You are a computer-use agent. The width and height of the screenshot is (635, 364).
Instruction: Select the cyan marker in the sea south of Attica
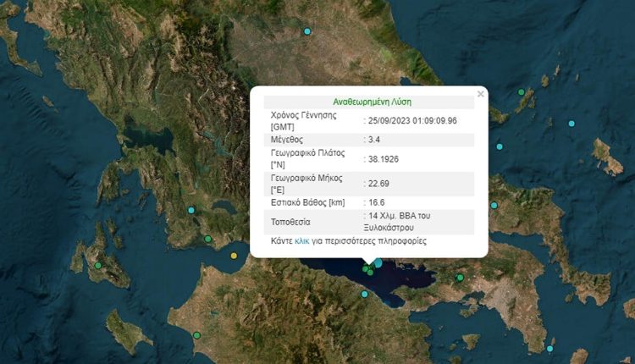(x=549, y=349)
